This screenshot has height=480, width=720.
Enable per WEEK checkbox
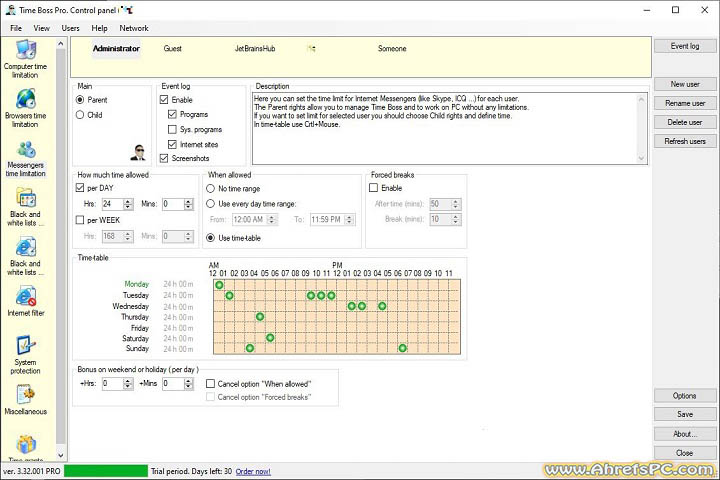click(80, 220)
